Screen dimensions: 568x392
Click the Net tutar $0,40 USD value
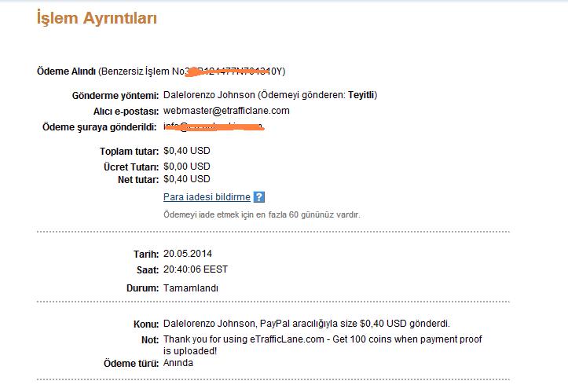coord(186,179)
